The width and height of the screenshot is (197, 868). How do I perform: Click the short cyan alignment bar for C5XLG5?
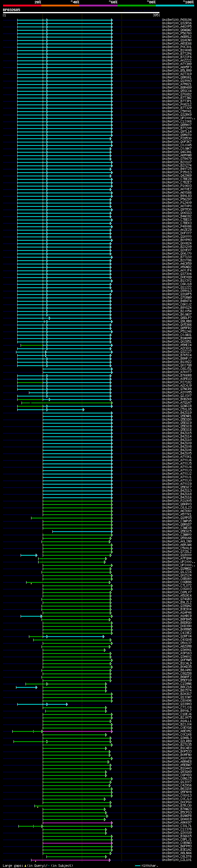(x=50, y=410)
